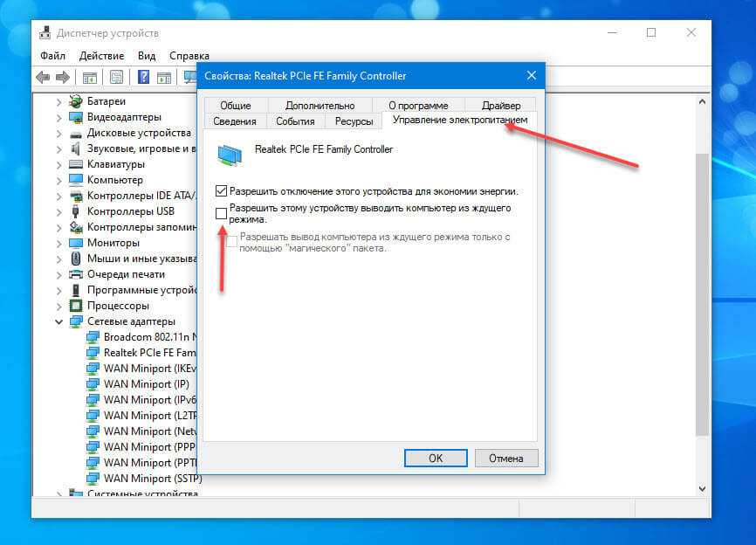Image resolution: width=756 pixels, height=545 pixels.
Task: Collapse the Сетевые адаптеры tree node
Action: [59, 321]
